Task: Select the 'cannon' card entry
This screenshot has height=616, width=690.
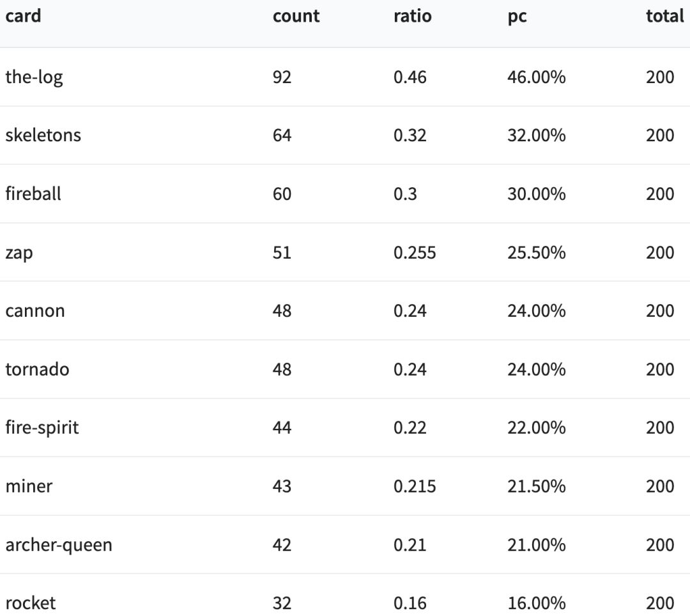Action: (35, 311)
